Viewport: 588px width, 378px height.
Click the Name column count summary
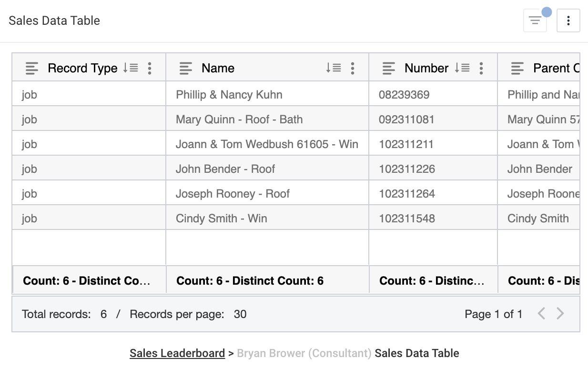point(250,281)
